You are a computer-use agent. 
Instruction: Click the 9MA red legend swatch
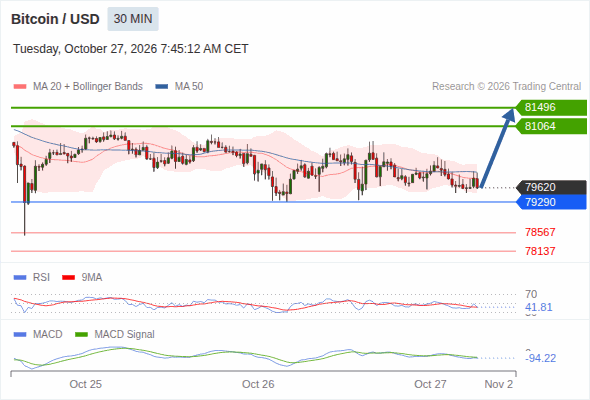(68, 278)
